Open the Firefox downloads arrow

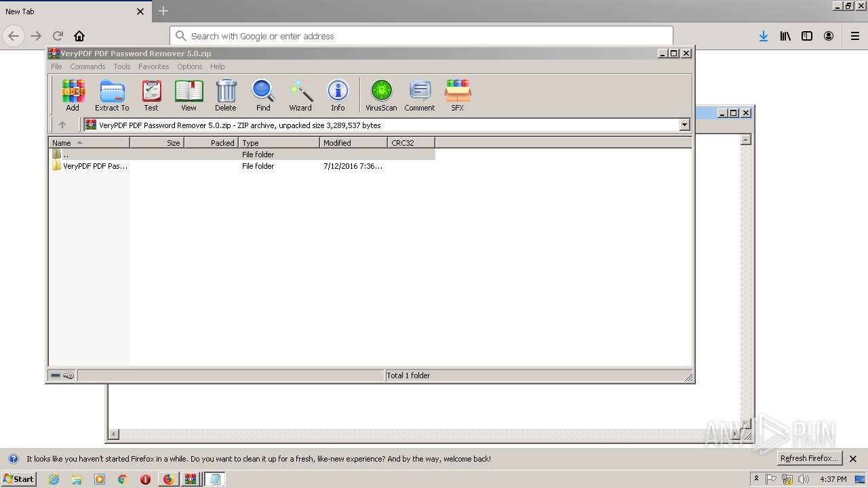coord(764,36)
